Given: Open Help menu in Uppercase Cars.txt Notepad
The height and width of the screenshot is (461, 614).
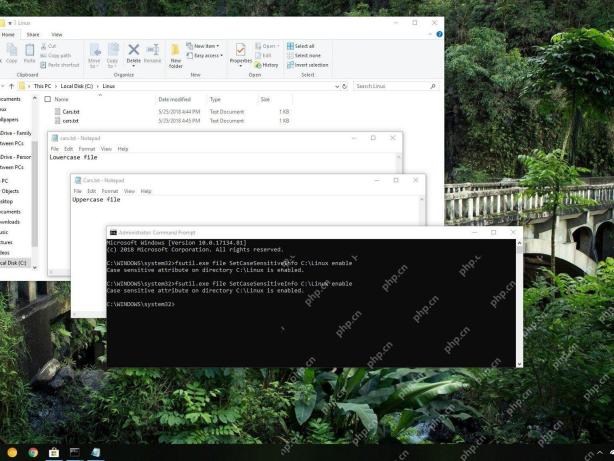Looking at the screenshot, I should (x=146, y=192).
